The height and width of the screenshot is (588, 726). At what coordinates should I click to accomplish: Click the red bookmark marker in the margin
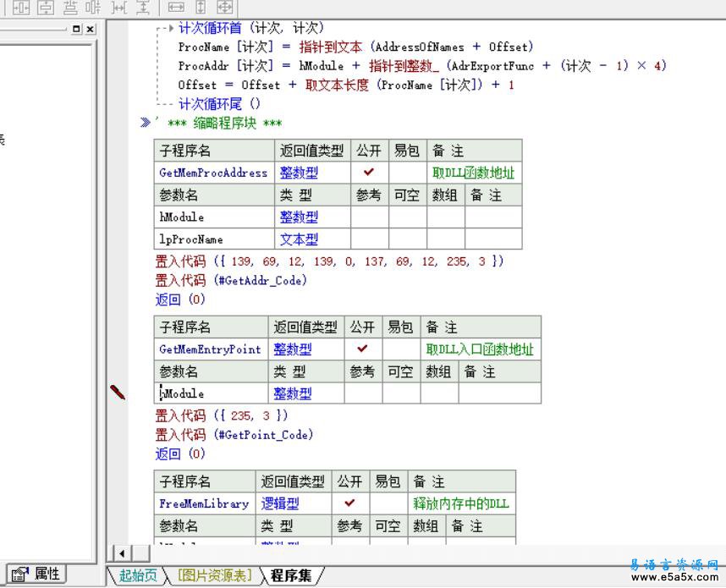(118, 393)
